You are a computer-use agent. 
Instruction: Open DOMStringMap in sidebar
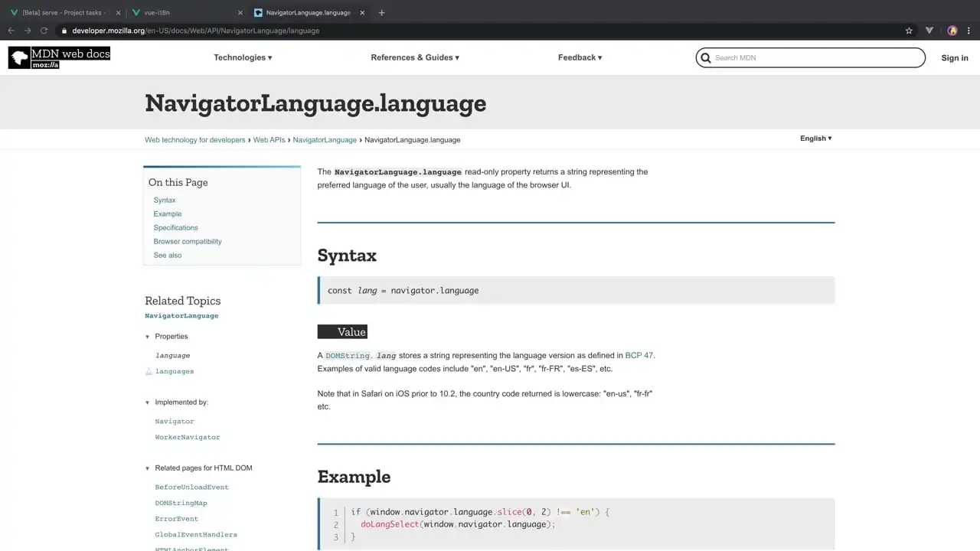(x=181, y=504)
